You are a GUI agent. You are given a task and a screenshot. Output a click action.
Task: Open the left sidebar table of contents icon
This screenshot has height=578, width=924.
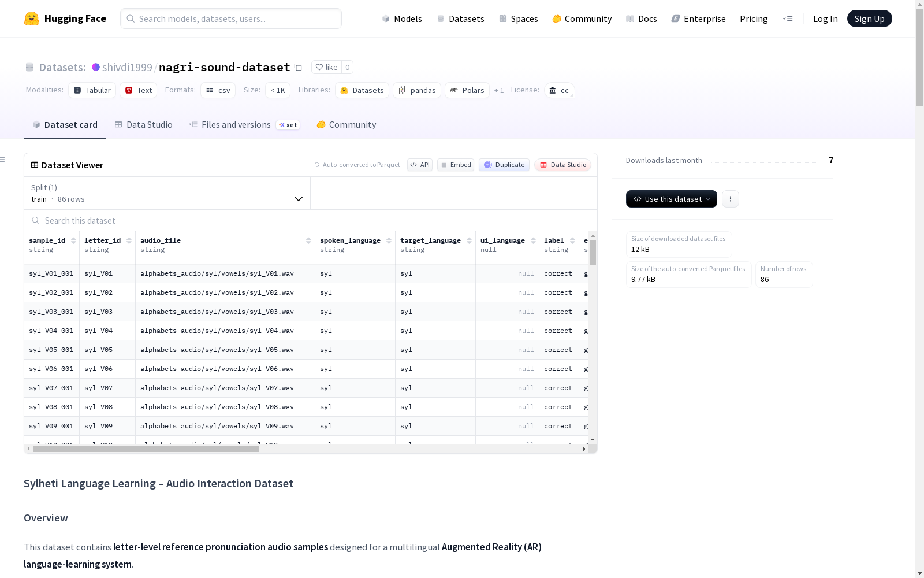[x=3, y=160]
